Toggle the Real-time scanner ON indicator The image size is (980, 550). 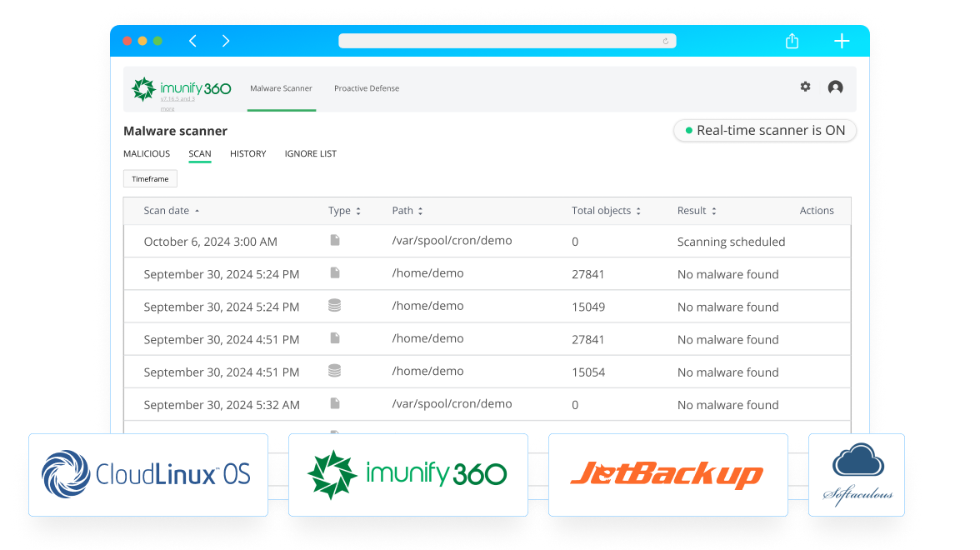coord(764,131)
